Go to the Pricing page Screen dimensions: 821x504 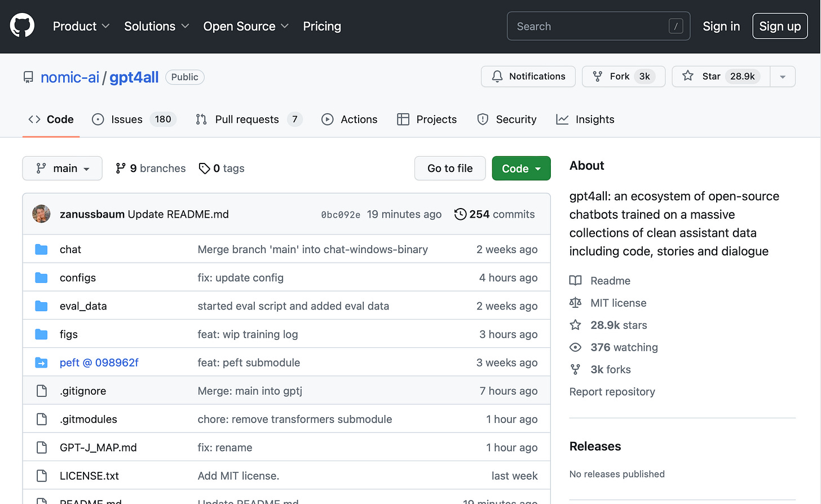pos(322,26)
